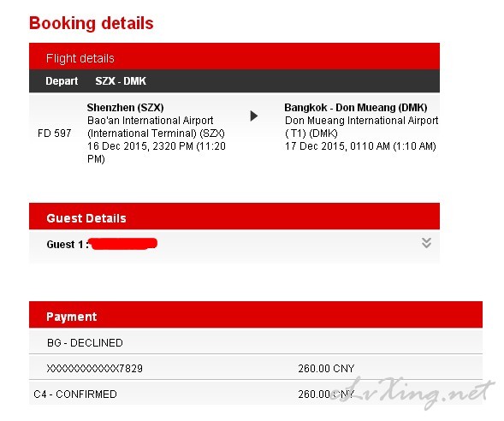The height and width of the screenshot is (421, 504).
Task: Click the 260.00 CNY declined amount
Action: [326, 368]
